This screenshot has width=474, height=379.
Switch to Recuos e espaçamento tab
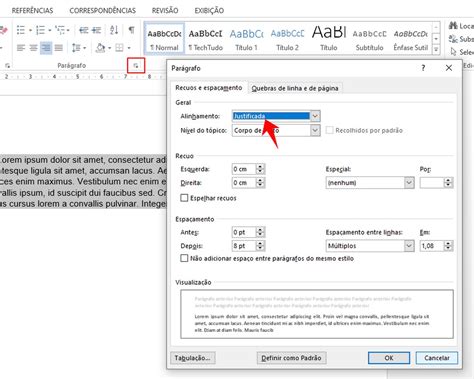[209, 88]
